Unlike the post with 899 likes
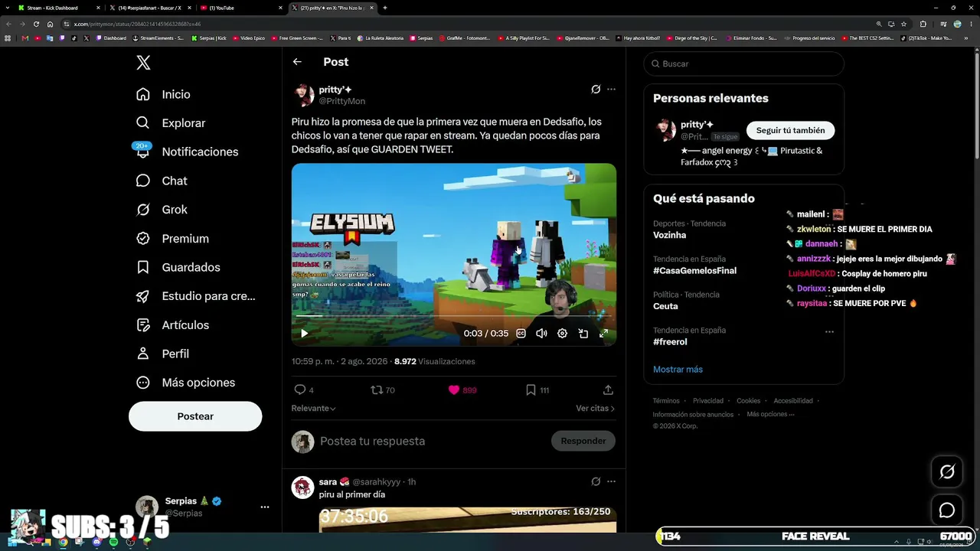This screenshot has height=551, width=980. coord(454,390)
